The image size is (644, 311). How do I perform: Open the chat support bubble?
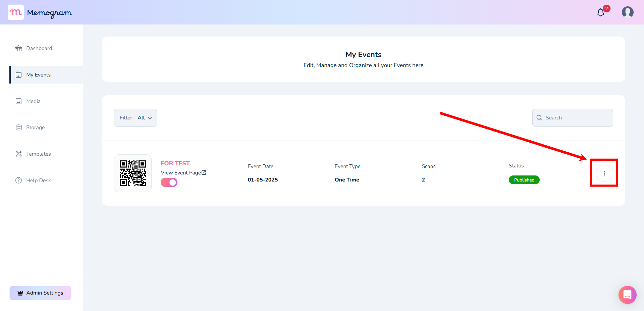coord(627,295)
